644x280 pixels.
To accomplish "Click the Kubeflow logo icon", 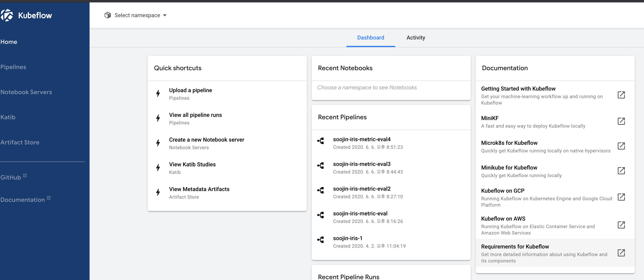I will (7, 15).
